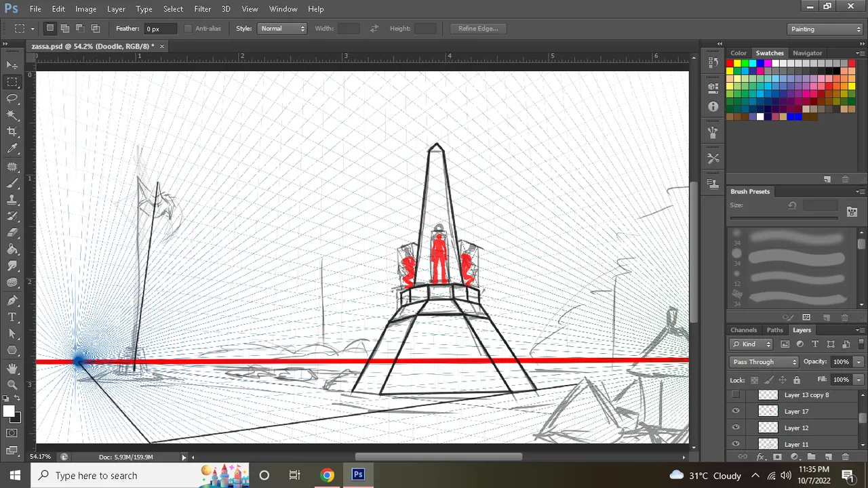Viewport: 868px width, 488px height.
Task: Open the Layers panel flyout menu
Action: coord(860,330)
